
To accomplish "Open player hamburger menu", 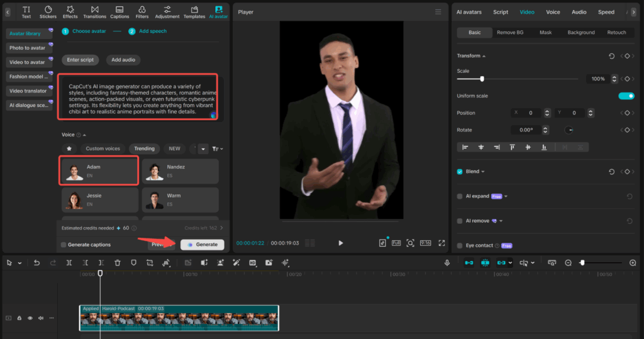I will click(x=438, y=12).
